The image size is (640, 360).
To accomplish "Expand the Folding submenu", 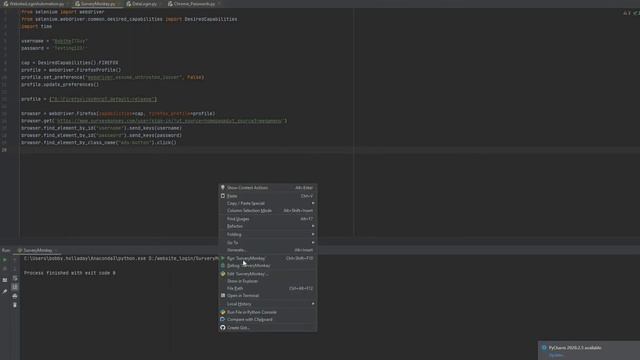I will click(x=267, y=234).
